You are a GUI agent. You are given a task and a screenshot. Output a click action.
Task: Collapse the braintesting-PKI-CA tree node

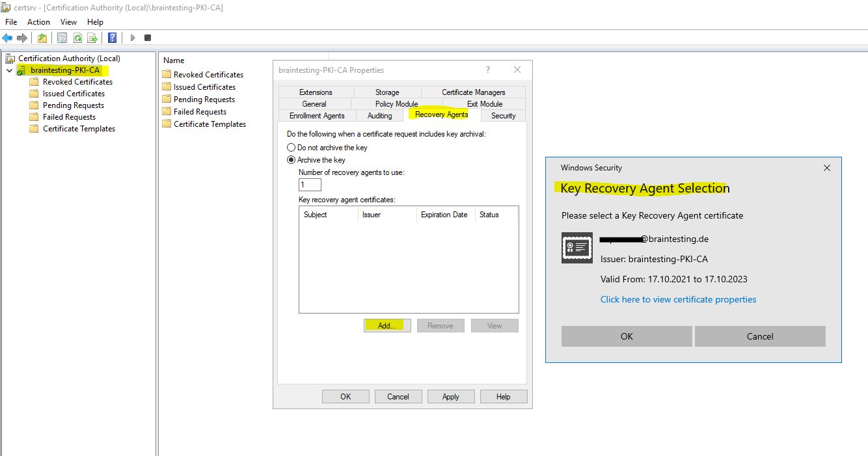coord(8,70)
